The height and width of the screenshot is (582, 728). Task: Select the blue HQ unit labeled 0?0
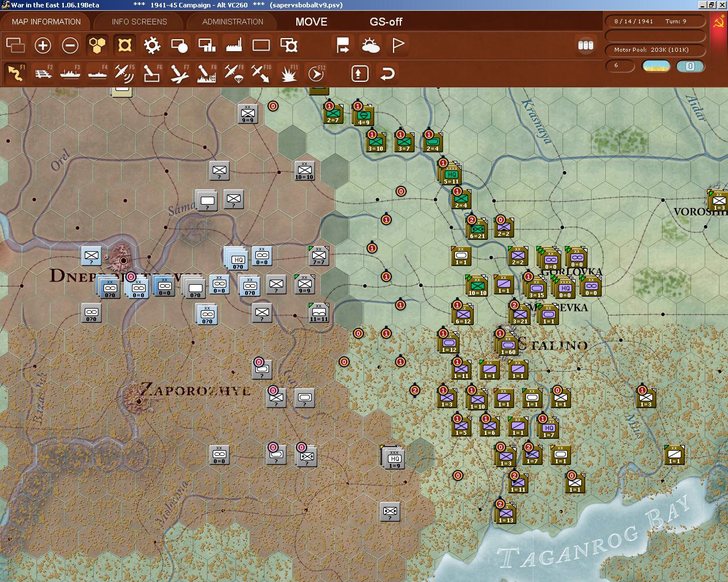point(238,260)
